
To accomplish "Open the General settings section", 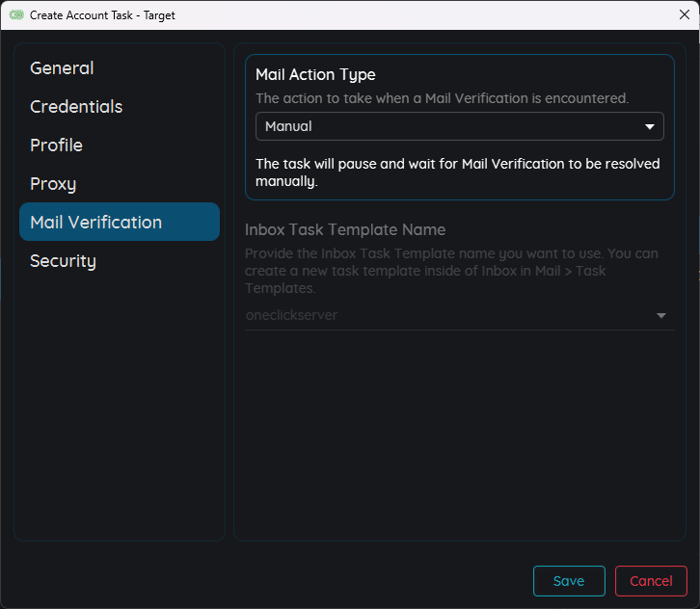I will click(x=62, y=68).
